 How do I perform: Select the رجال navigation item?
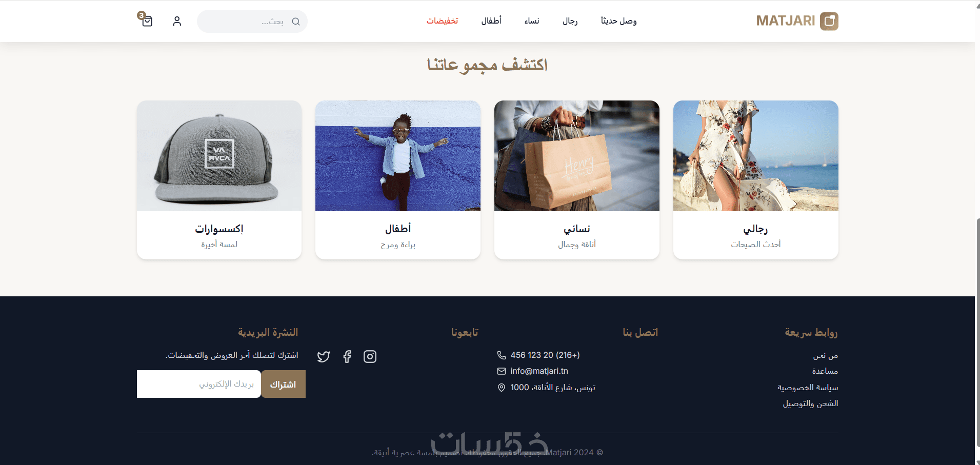point(570,21)
